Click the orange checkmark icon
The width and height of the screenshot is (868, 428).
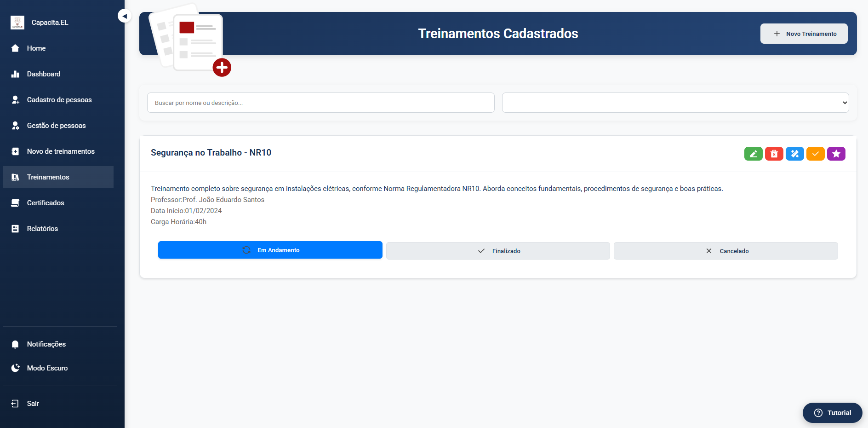pyautogui.click(x=815, y=154)
